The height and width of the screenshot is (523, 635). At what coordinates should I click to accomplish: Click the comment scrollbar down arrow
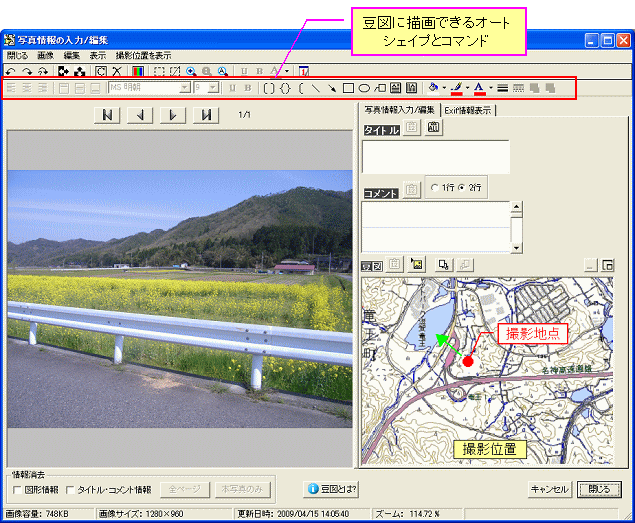pos(516,248)
